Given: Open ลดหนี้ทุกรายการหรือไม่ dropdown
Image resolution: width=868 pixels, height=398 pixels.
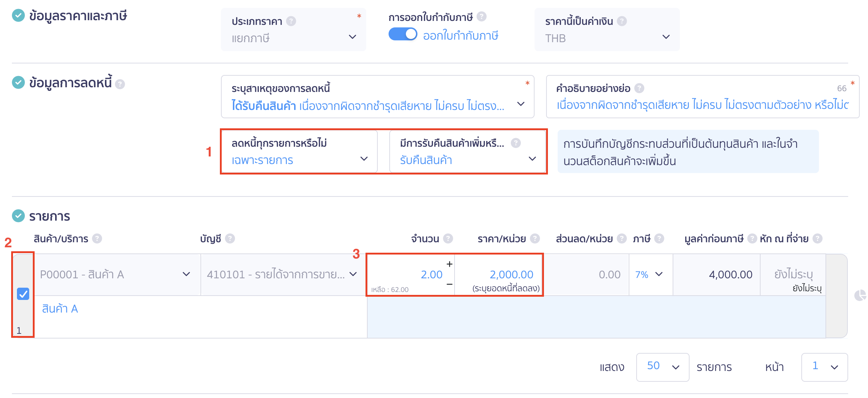Looking at the screenshot, I should (x=299, y=151).
